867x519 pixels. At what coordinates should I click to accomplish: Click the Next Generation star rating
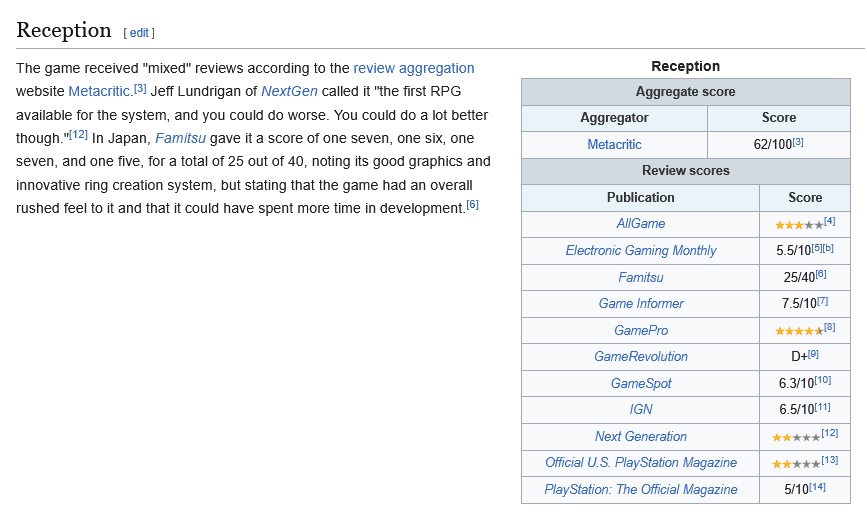click(796, 437)
